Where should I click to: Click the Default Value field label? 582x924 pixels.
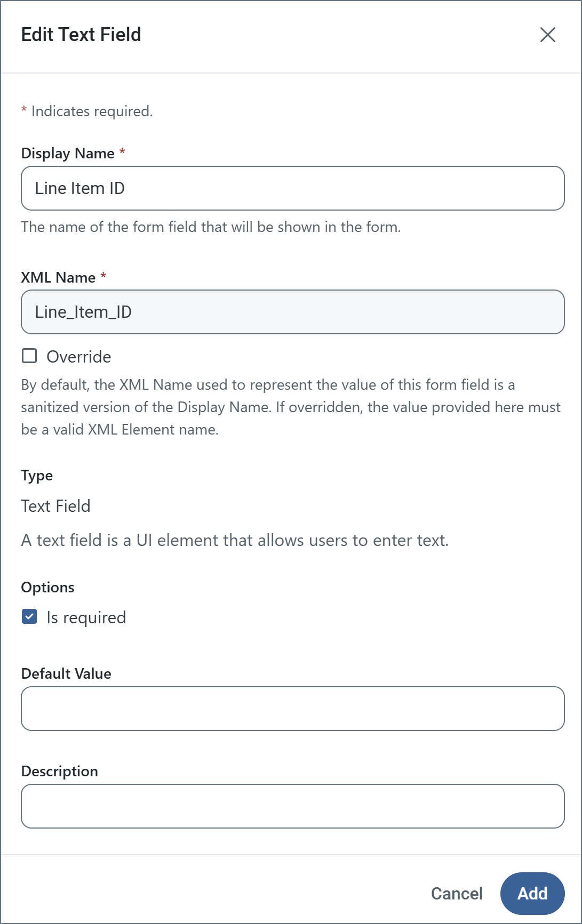pos(66,674)
